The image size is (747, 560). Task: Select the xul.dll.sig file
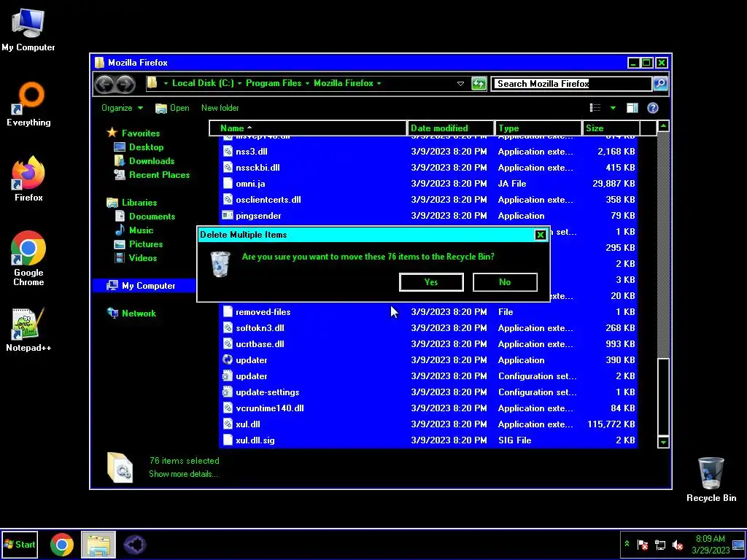pos(427,440)
